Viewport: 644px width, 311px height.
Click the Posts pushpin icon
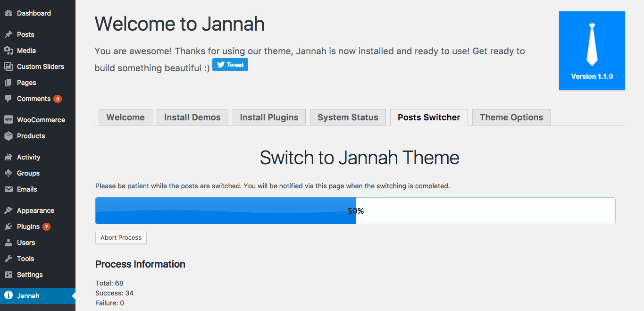coord(8,34)
